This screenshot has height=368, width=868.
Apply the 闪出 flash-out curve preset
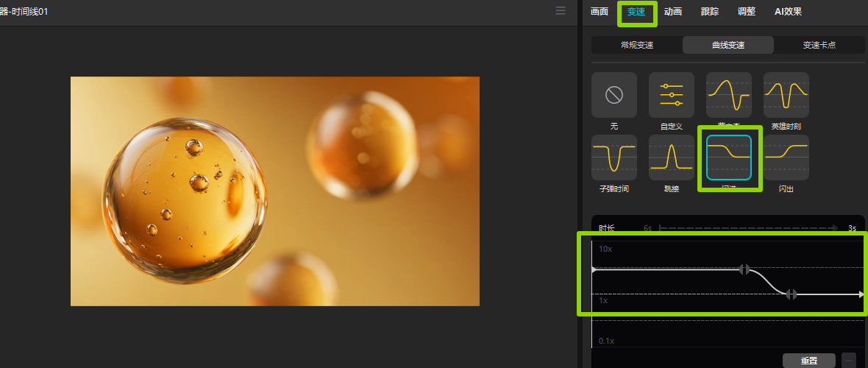[786, 158]
